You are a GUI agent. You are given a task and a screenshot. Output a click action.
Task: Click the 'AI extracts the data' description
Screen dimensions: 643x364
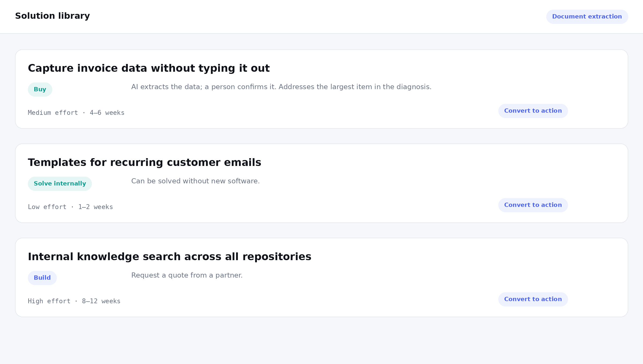(281, 87)
